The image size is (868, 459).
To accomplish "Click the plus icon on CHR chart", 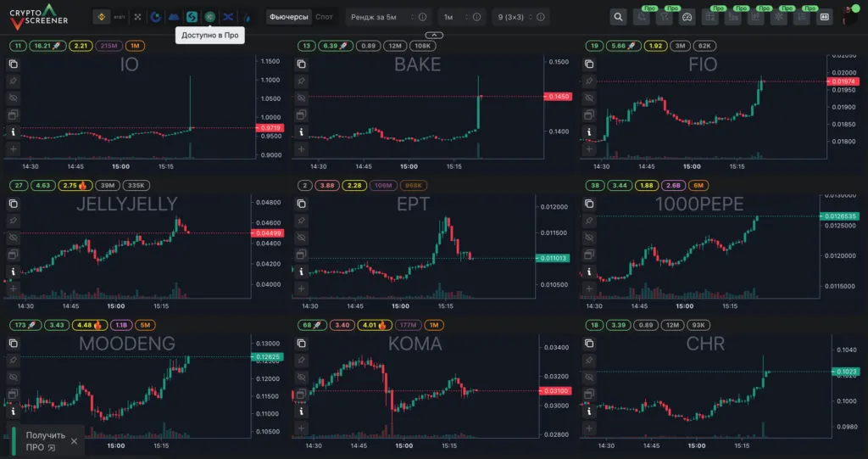I will pyautogui.click(x=589, y=428).
